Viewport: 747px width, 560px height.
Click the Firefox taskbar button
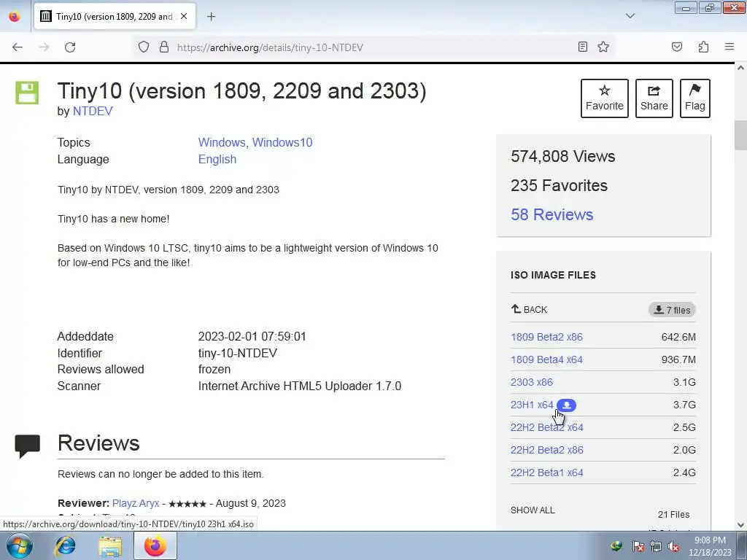(155, 545)
